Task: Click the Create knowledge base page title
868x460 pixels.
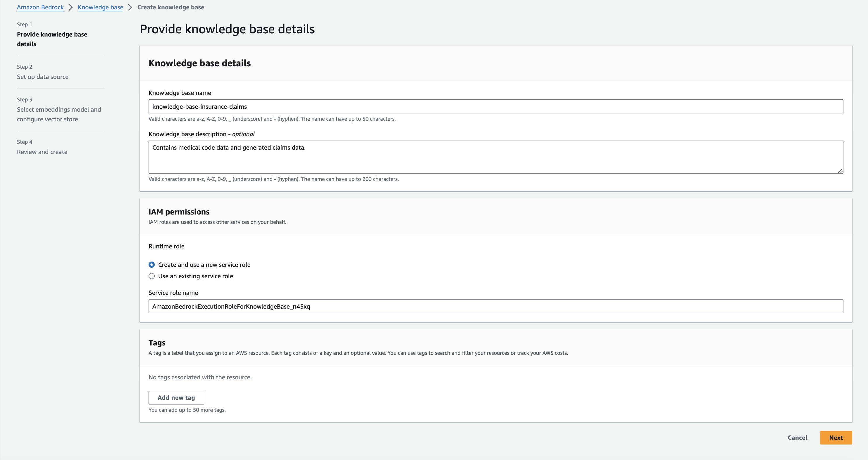Action: (x=170, y=7)
